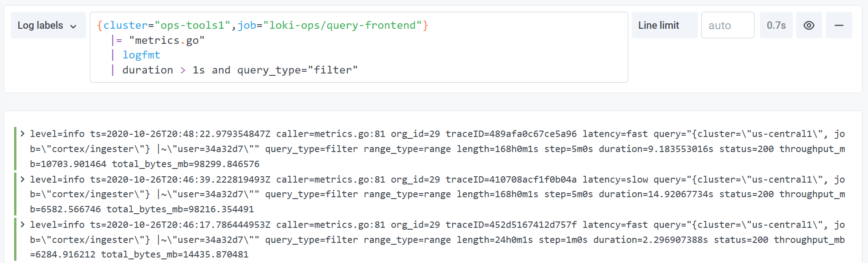The height and width of the screenshot is (263, 868).
Task: Select the log line with duration=14.92067734s
Action: [656, 195]
